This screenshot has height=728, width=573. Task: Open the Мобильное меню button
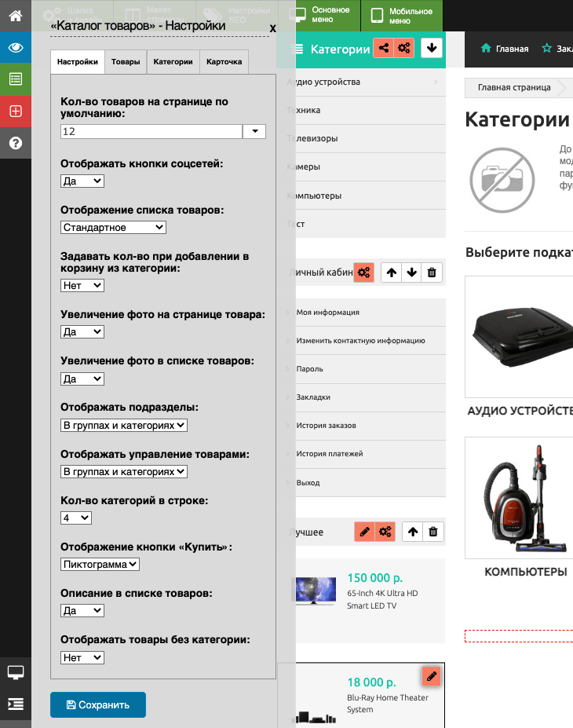tap(402, 16)
